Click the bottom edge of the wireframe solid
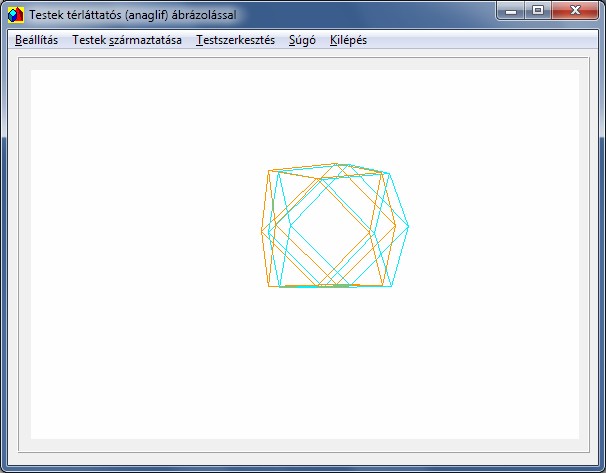 coord(330,286)
